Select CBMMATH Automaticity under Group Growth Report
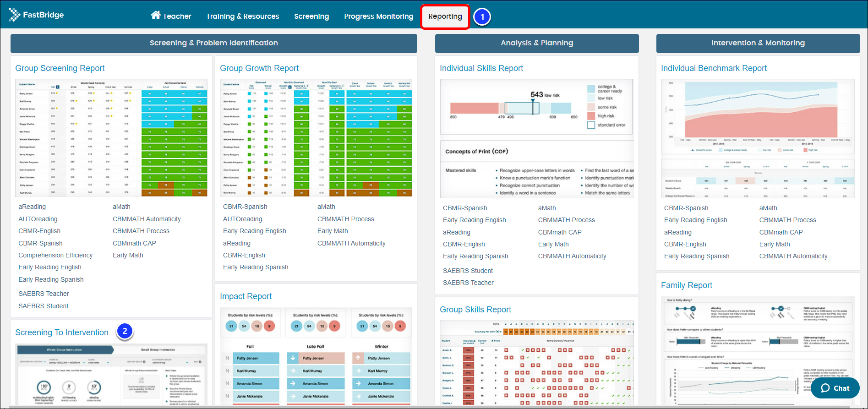The width and height of the screenshot is (868, 409). 351,243
